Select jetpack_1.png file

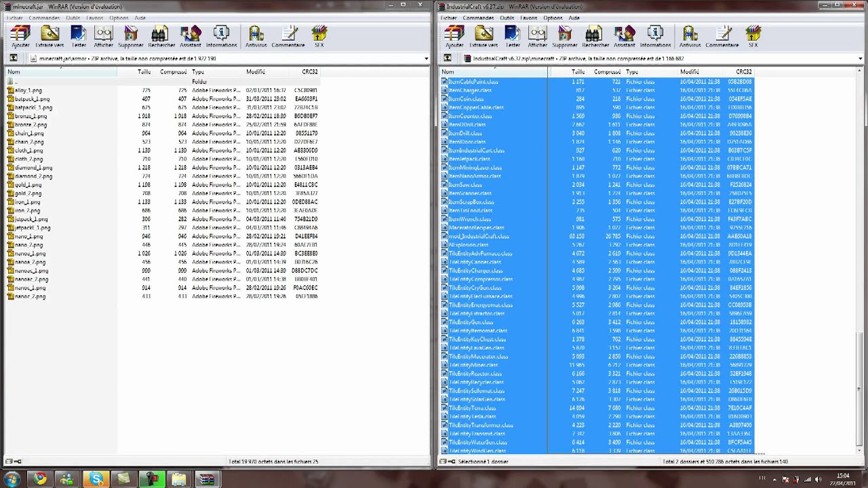pos(31,219)
